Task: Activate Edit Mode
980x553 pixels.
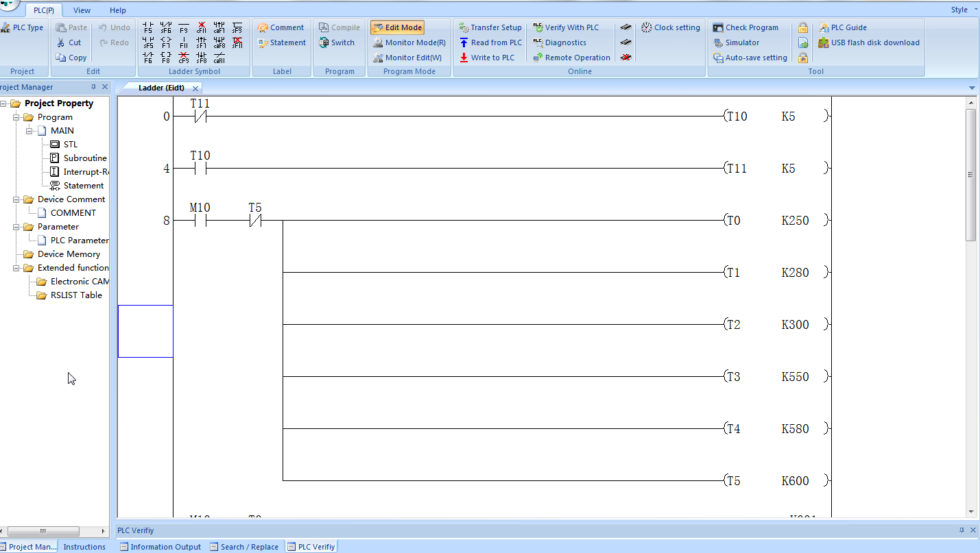Action: (398, 27)
